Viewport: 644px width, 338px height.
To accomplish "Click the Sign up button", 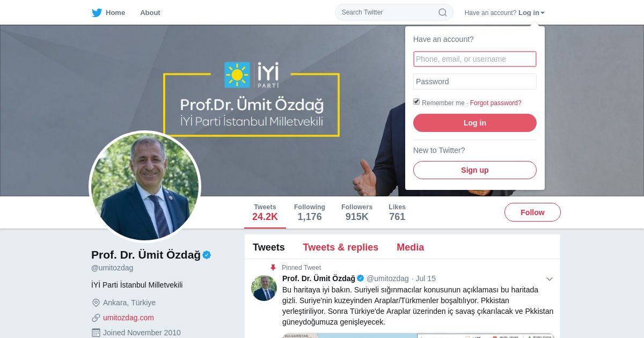I will 475,170.
